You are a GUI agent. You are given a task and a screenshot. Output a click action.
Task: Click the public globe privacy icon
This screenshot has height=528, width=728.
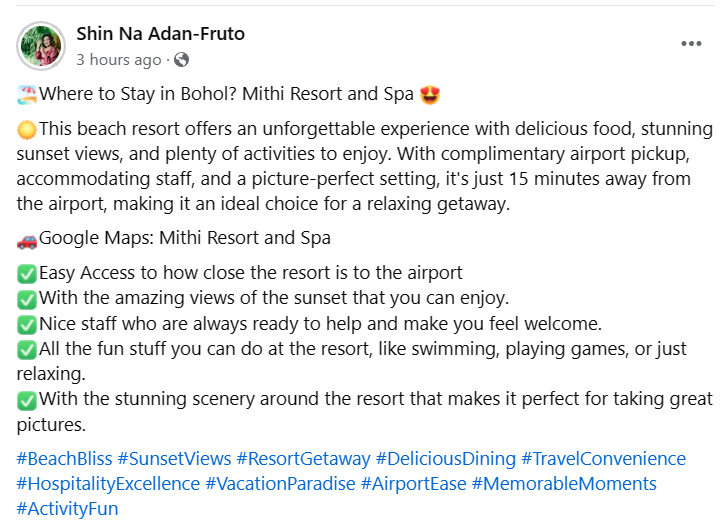coord(181,60)
